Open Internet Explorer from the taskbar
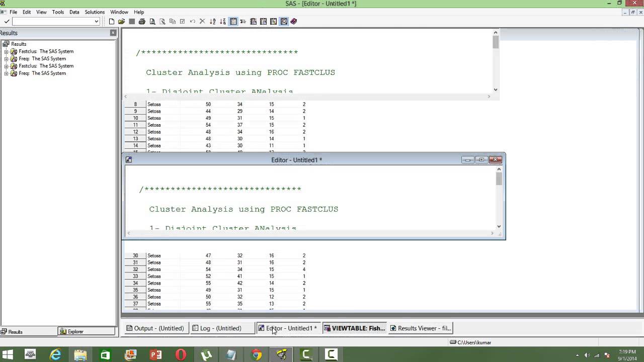 [55, 354]
